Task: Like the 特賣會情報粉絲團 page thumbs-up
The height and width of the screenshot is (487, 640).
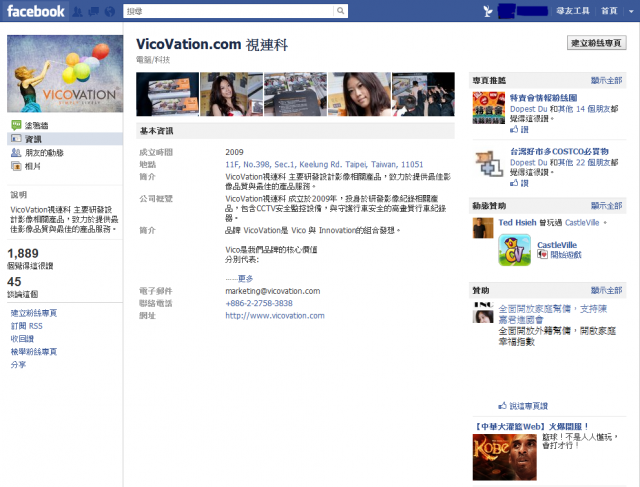Action: click(x=519, y=129)
